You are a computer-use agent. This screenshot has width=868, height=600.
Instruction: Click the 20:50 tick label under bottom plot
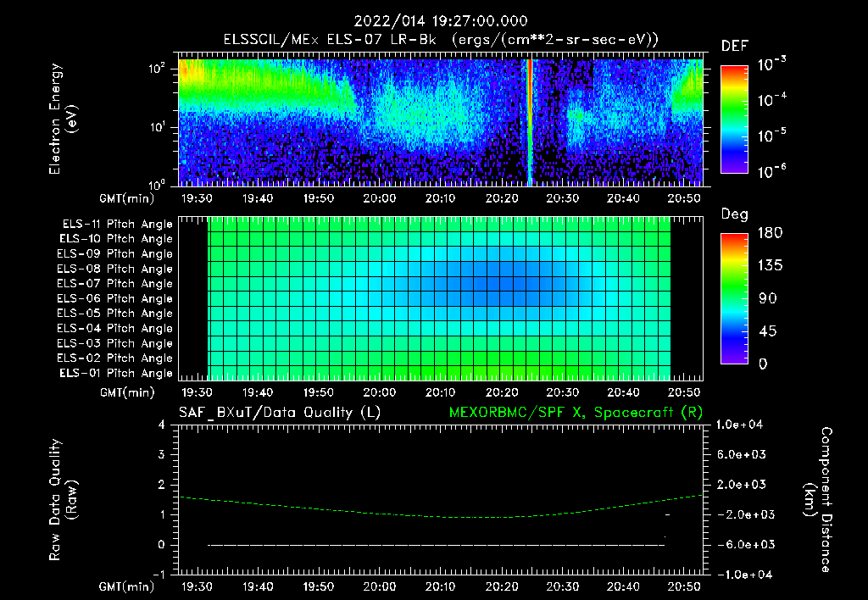pyautogui.click(x=684, y=586)
